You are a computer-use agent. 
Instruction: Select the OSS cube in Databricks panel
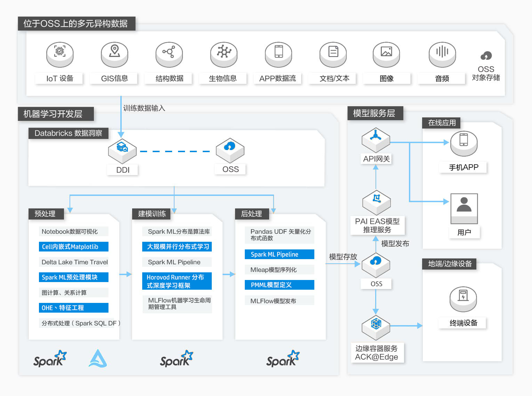click(x=230, y=150)
